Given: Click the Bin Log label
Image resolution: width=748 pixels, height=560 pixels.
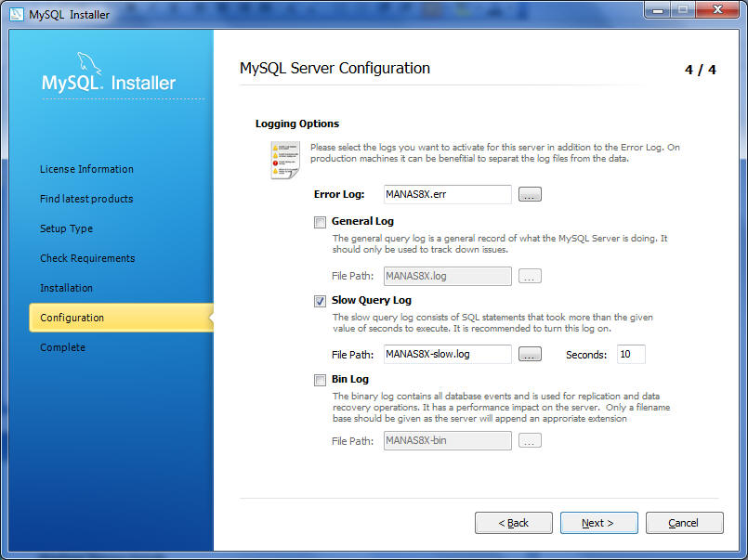Looking at the screenshot, I should pos(350,379).
